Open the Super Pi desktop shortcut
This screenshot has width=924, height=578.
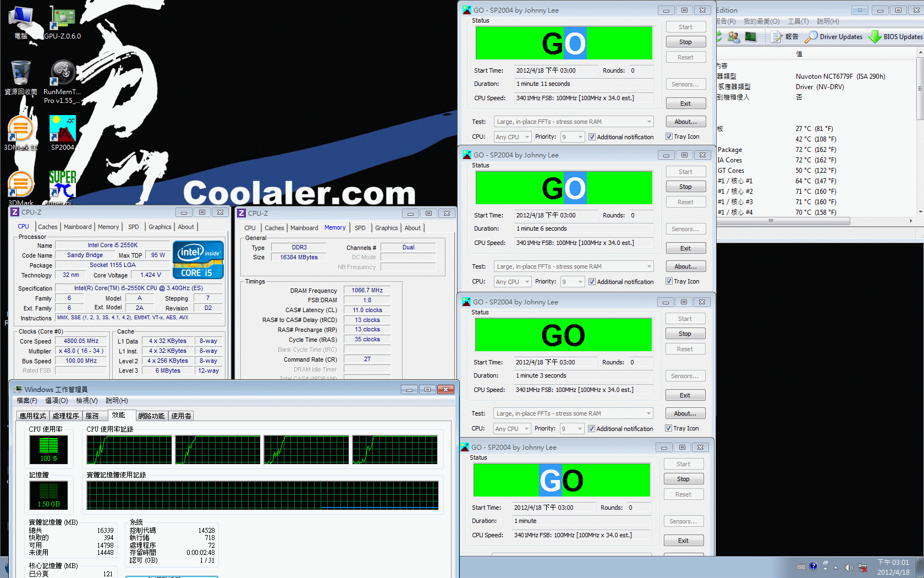click(62, 186)
